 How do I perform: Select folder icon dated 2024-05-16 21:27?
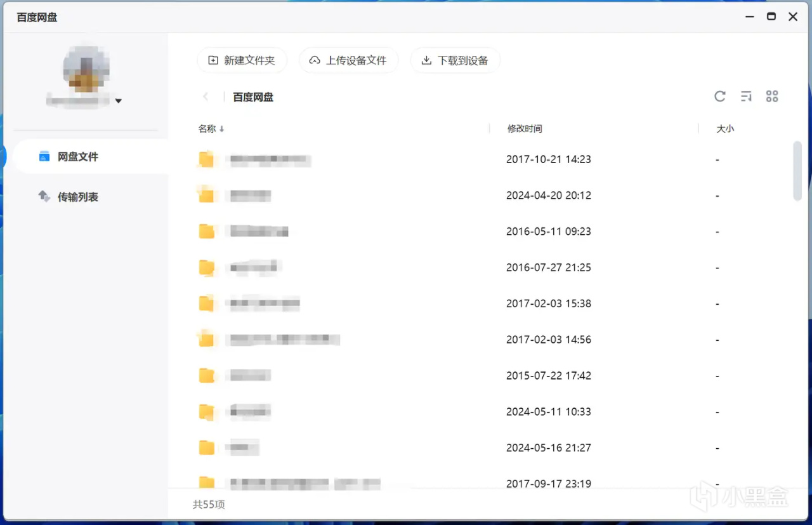click(206, 448)
